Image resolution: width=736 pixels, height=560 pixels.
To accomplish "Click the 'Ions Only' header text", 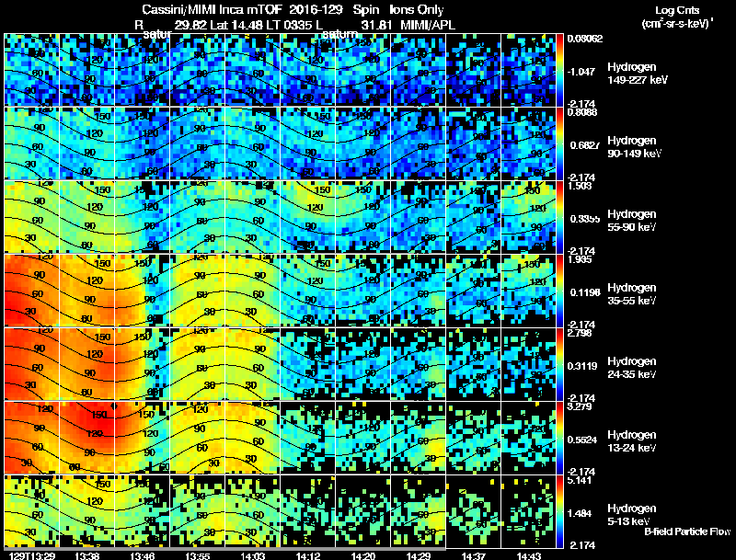I will pos(417,10).
